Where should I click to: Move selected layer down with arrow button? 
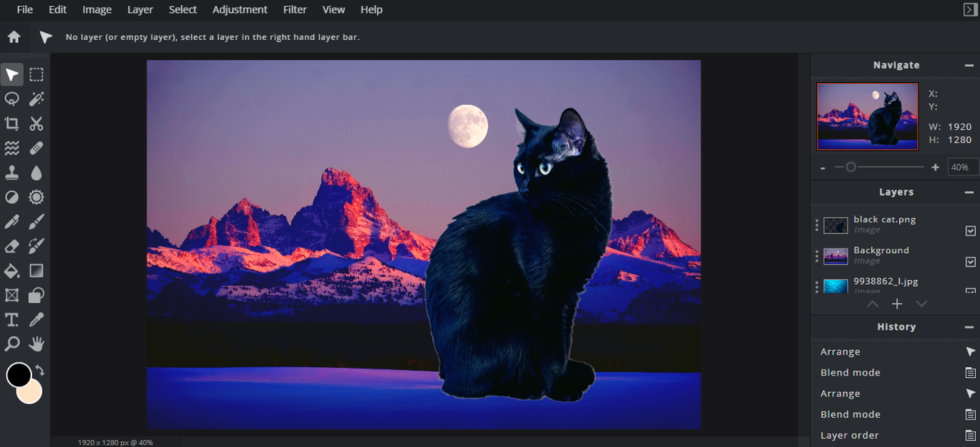922,304
